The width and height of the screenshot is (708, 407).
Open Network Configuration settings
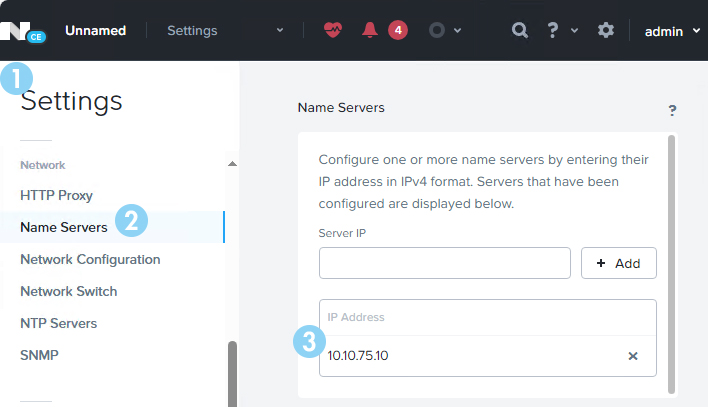pyautogui.click(x=90, y=259)
